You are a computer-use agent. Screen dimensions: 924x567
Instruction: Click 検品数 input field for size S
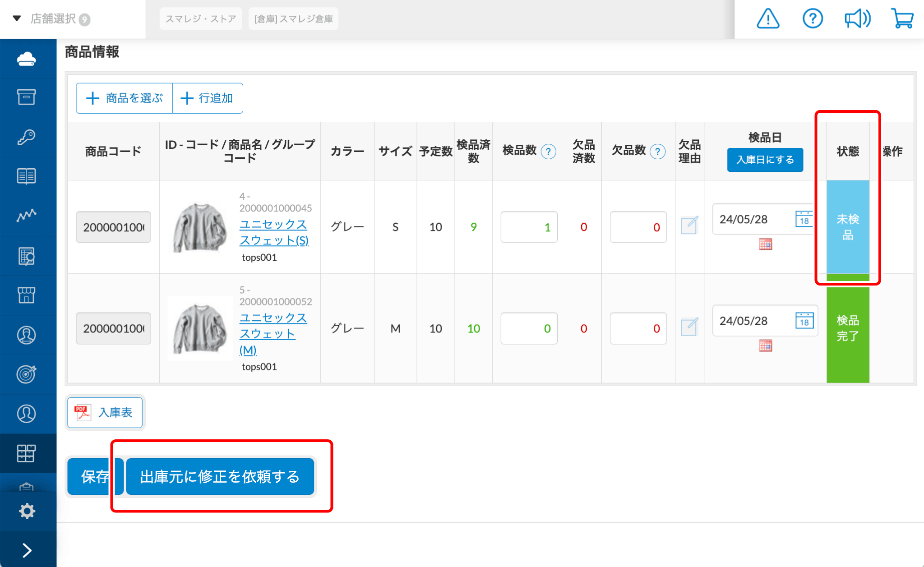point(528,227)
